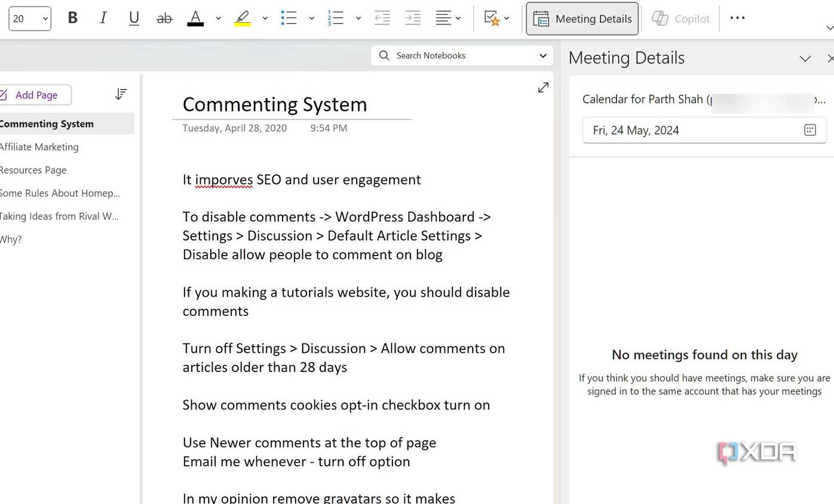Click the Commenting System page title

tap(275, 105)
